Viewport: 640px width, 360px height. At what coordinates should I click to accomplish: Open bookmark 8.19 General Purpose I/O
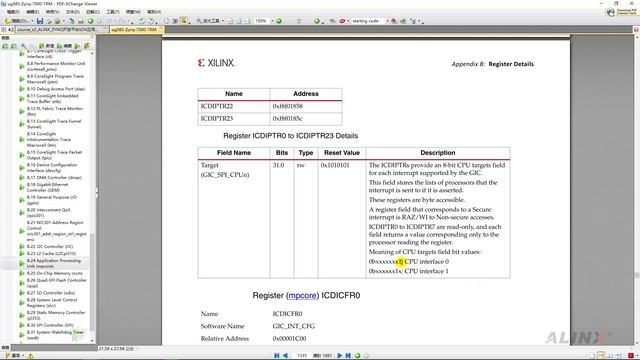coord(51,200)
